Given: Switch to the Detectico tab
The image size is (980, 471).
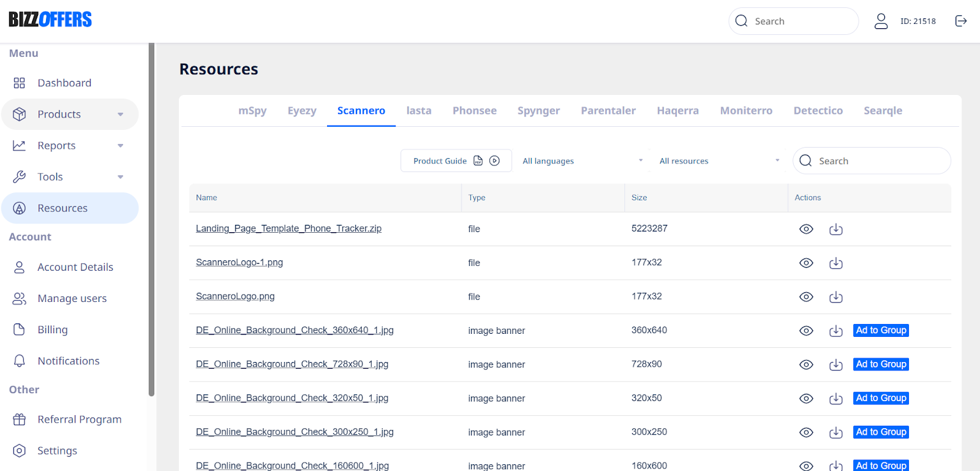Looking at the screenshot, I should [818, 111].
